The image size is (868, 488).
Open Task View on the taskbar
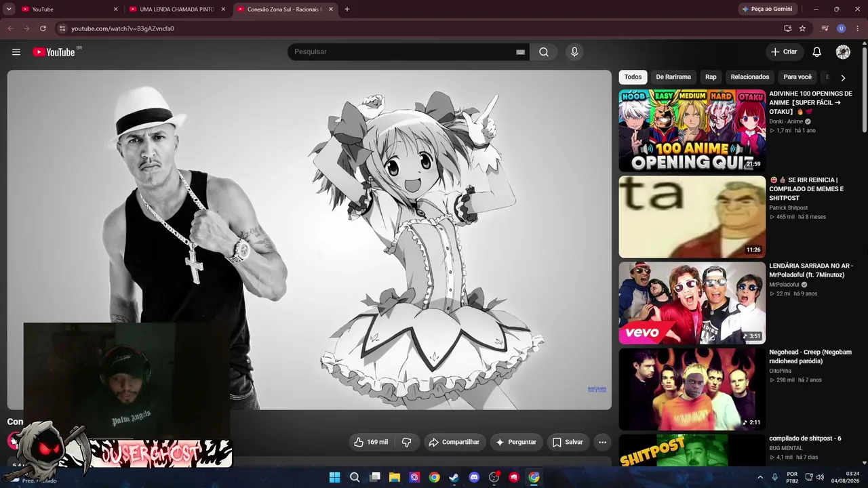click(374, 477)
